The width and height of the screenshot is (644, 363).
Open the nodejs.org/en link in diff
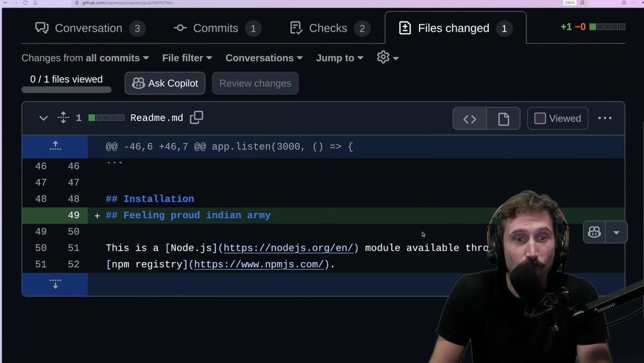point(288,248)
